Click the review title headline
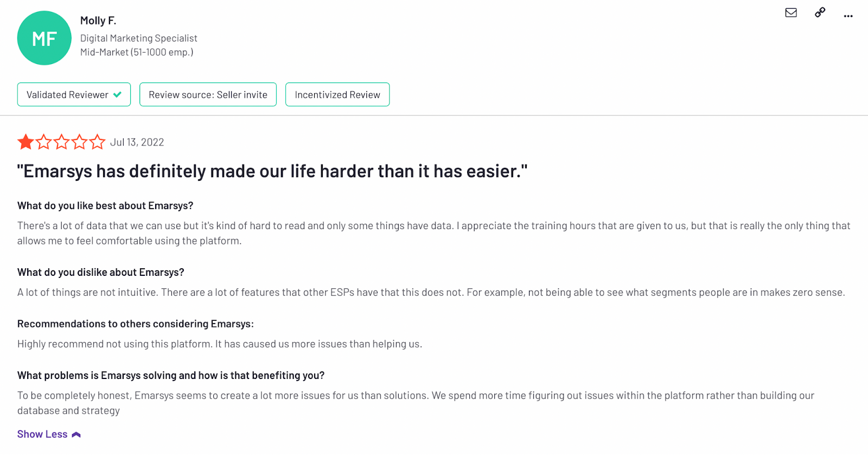The width and height of the screenshot is (868, 455). [272, 172]
